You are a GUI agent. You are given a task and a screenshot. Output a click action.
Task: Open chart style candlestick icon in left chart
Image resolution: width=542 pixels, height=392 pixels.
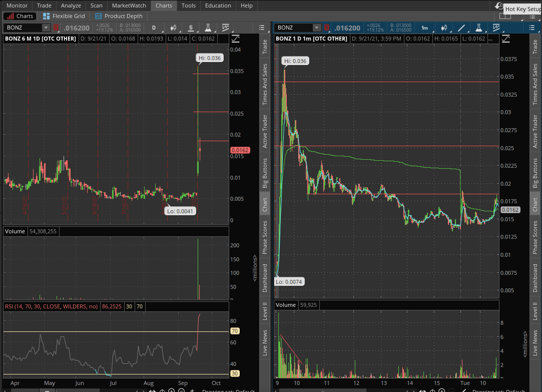pyautogui.click(x=174, y=28)
